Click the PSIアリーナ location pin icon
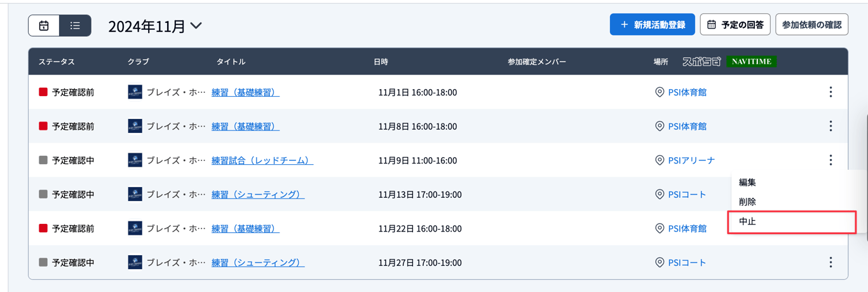This screenshot has width=868, height=292. click(x=660, y=160)
